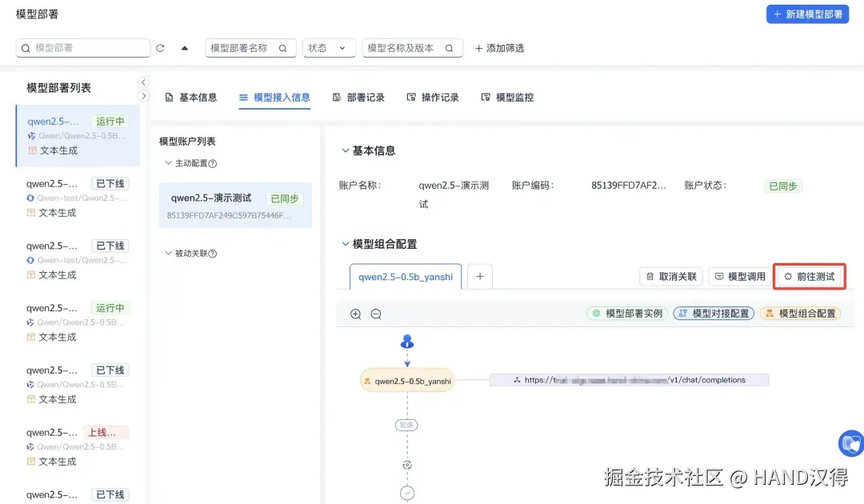Select the qwen2.5-0.5b_yanshi diagram node

pyautogui.click(x=407, y=381)
